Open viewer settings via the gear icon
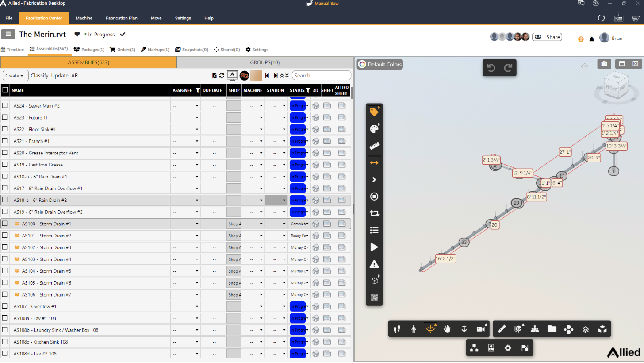Viewport: 644px width, 363px height. point(508,348)
